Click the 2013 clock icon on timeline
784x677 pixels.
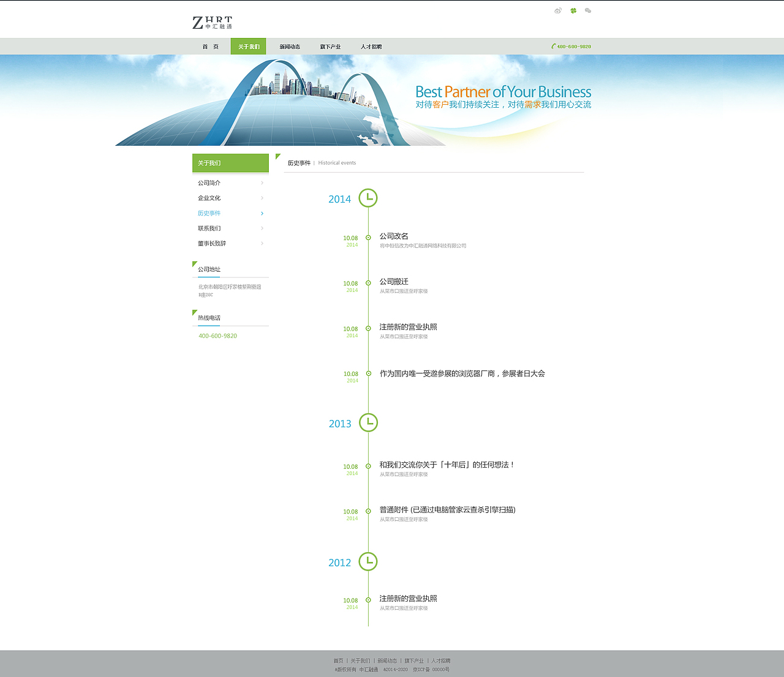368,422
